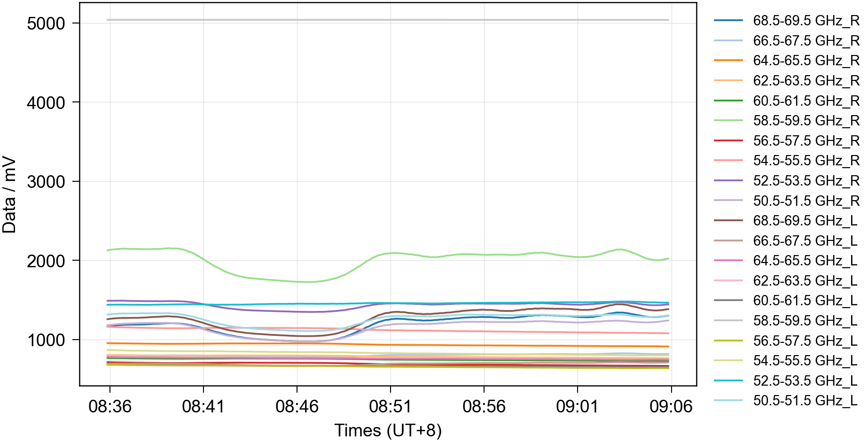The width and height of the screenshot is (868, 442).
Task: Select the 54.5-55.5 GHz_R legend label
Action: click(806, 161)
